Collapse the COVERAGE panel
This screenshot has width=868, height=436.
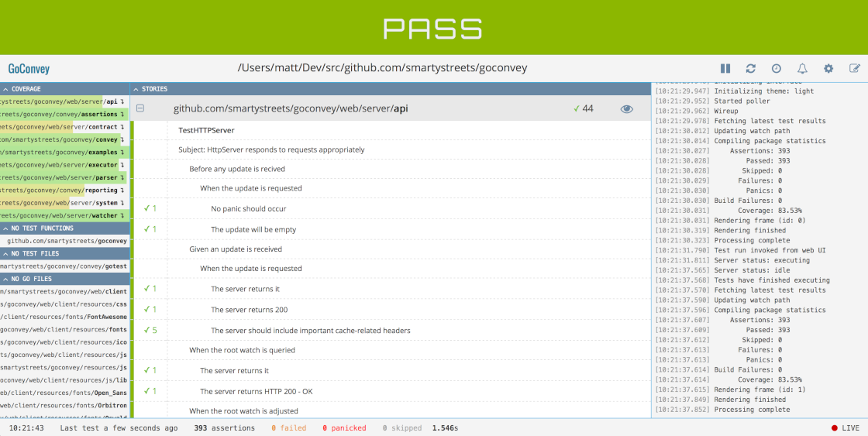65,88
